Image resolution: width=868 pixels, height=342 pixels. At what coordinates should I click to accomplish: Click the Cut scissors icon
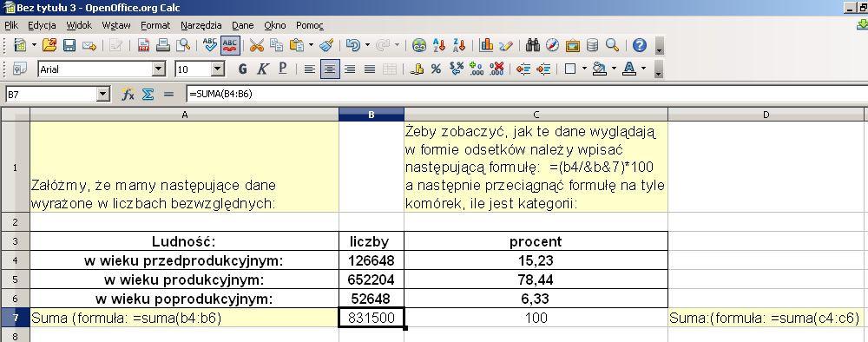[x=256, y=45]
